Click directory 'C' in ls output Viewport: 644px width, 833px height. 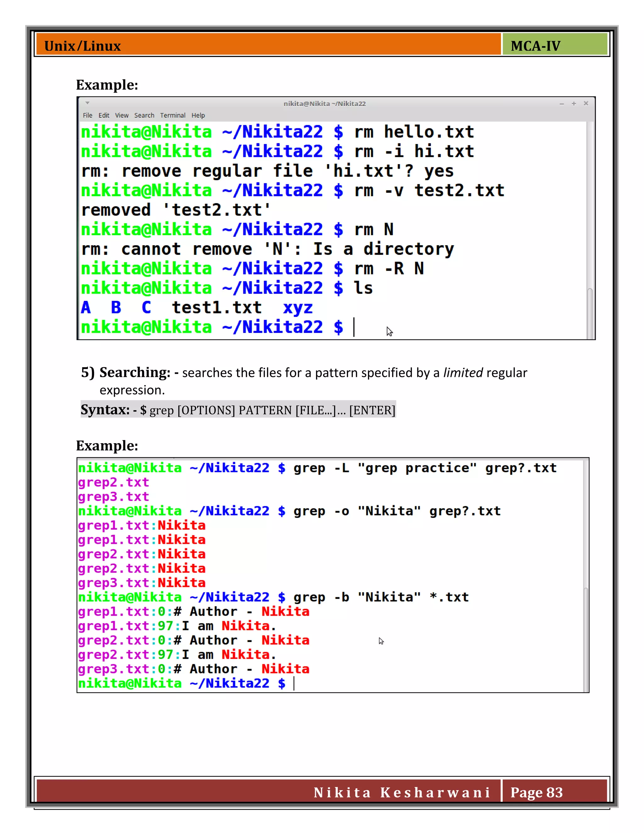(146, 307)
